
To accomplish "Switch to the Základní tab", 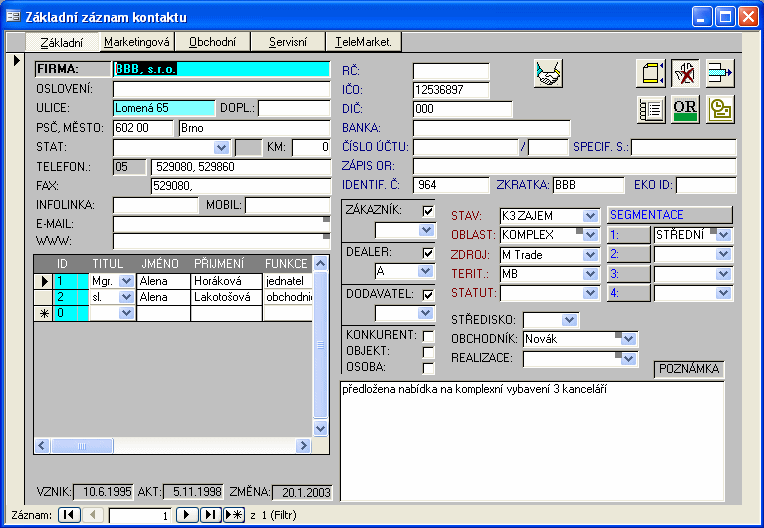I will click(x=62, y=42).
